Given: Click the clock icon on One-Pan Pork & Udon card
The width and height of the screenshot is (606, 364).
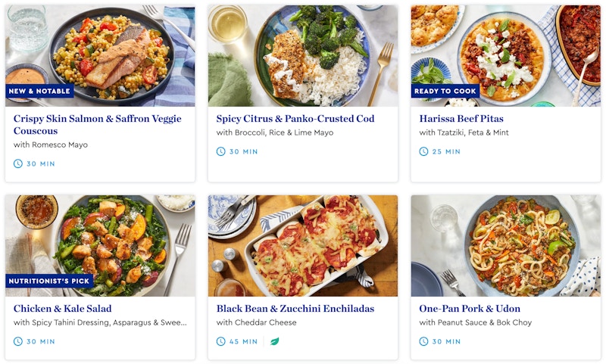Looking at the screenshot, I should 424,341.
